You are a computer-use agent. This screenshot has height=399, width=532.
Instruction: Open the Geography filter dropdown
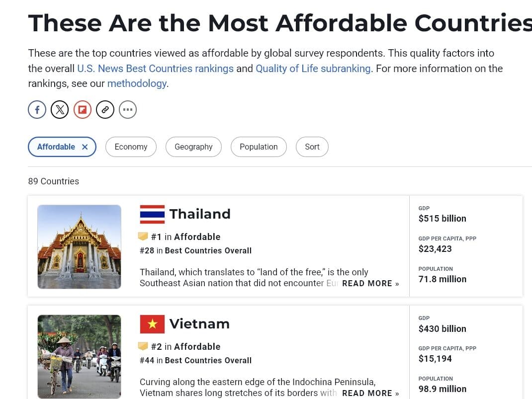(x=193, y=147)
